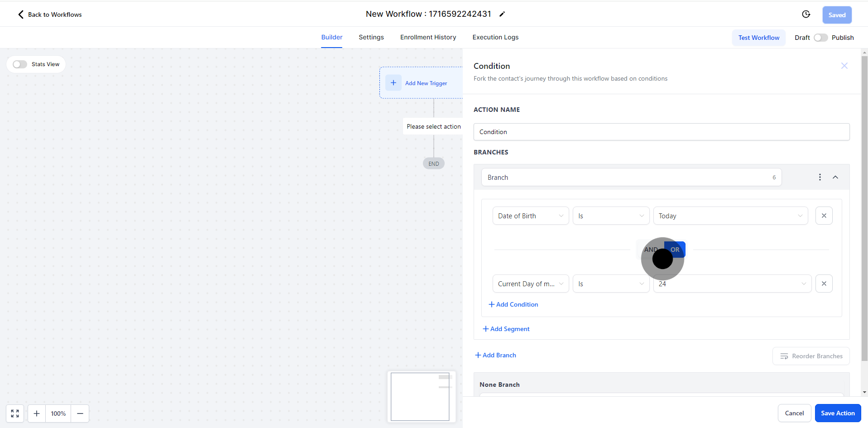Delete the Current Day of month condition
This screenshot has width=868, height=428.
(x=824, y=284)
